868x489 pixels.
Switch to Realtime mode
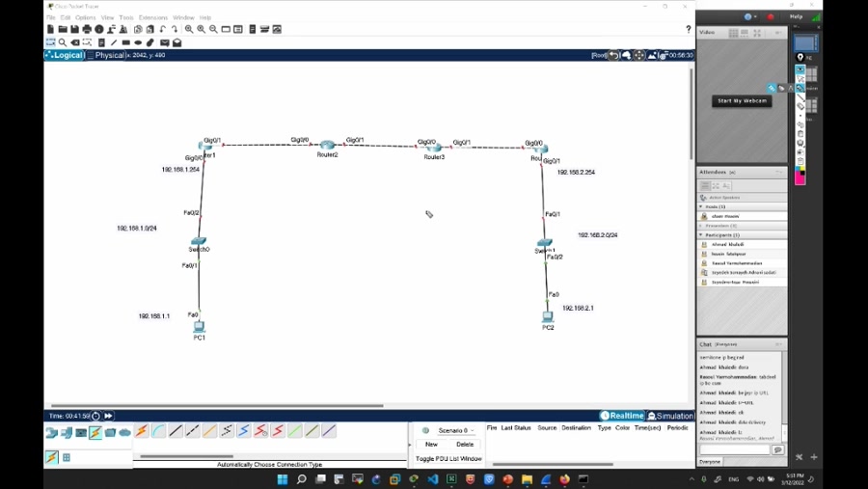tap(622, 416)
